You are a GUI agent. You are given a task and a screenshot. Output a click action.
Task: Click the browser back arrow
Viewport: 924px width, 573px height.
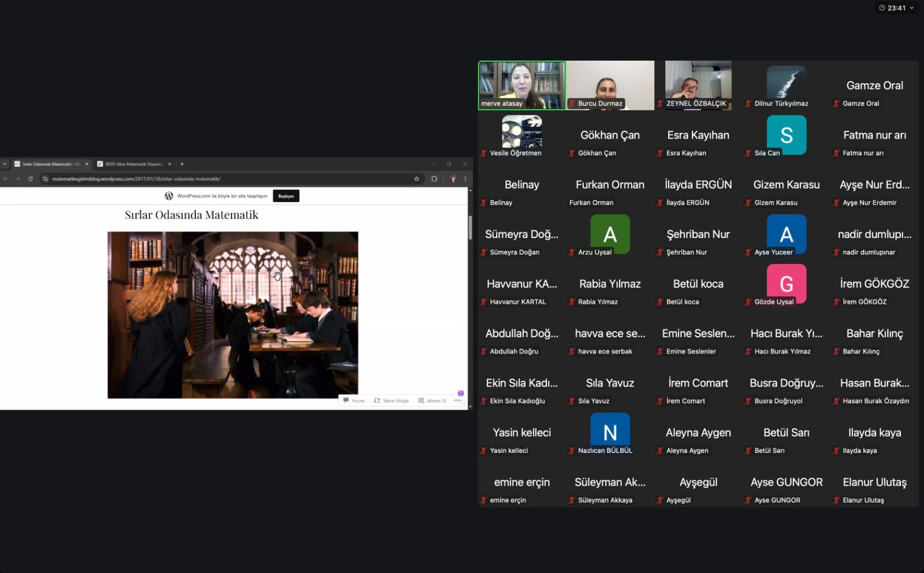tap(5, 179)
